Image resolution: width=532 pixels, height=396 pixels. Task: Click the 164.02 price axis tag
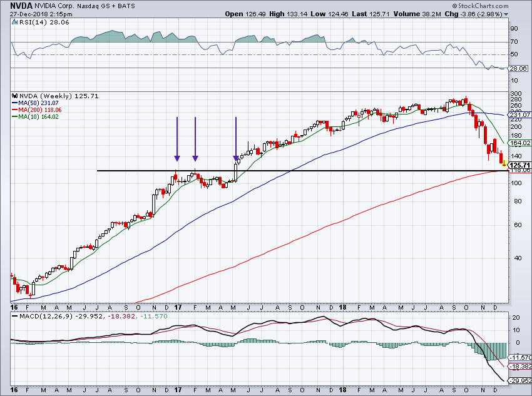(x=519, y=143)
